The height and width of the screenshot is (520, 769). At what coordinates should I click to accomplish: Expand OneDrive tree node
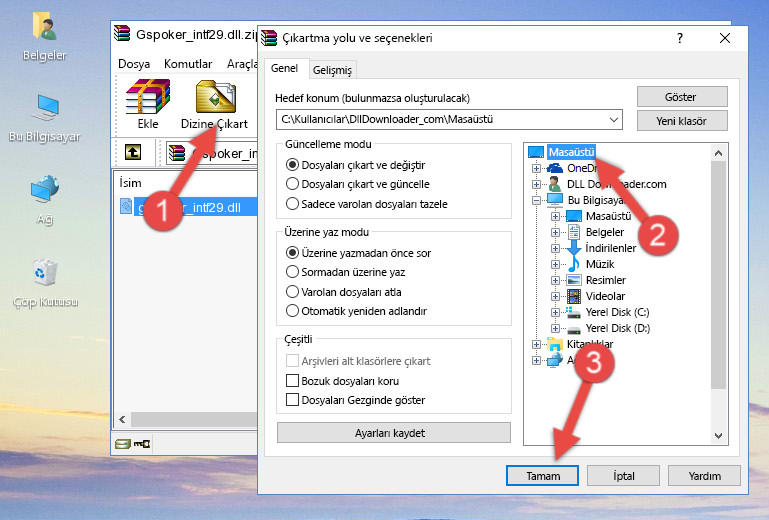pyautogui.click(x=536, y=168)
